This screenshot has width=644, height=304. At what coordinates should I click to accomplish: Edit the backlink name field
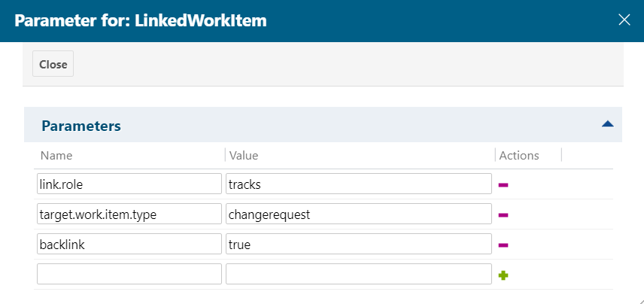point(129,244)
